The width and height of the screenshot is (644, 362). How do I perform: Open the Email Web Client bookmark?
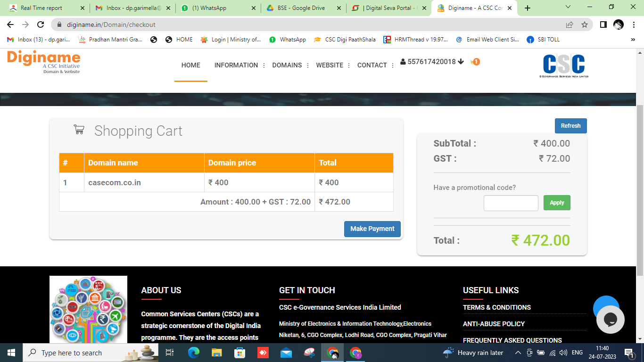[x=487, y=40]
